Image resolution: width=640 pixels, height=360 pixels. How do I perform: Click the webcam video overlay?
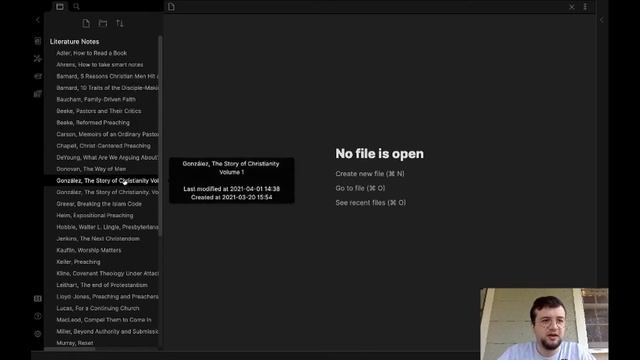click(544, 324)
